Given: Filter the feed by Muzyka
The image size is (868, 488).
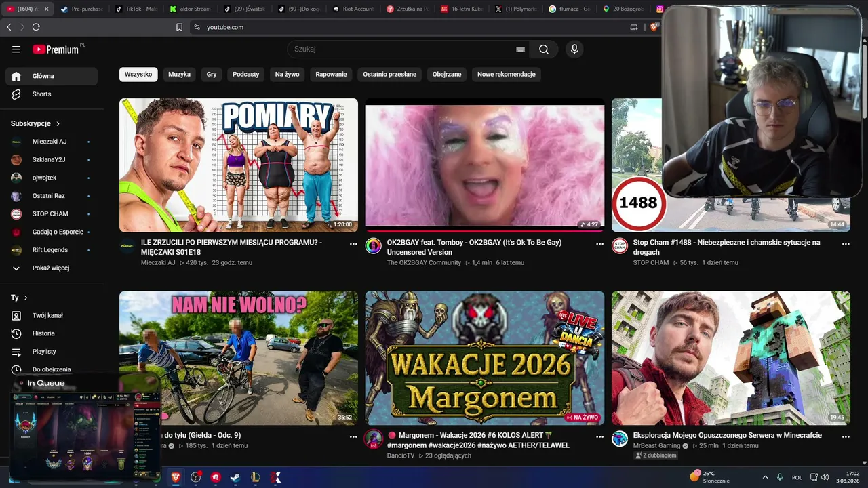Looking at the screenshot, I should pos(180,75).
